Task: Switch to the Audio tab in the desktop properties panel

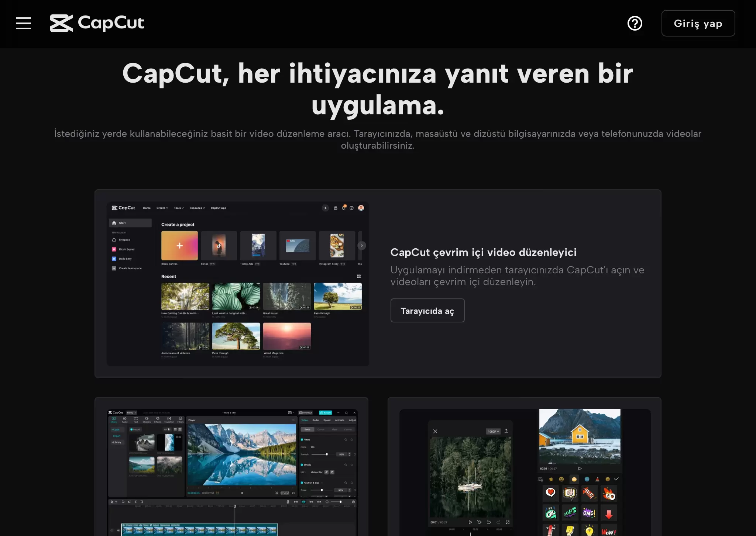Action: coord(316,420)
